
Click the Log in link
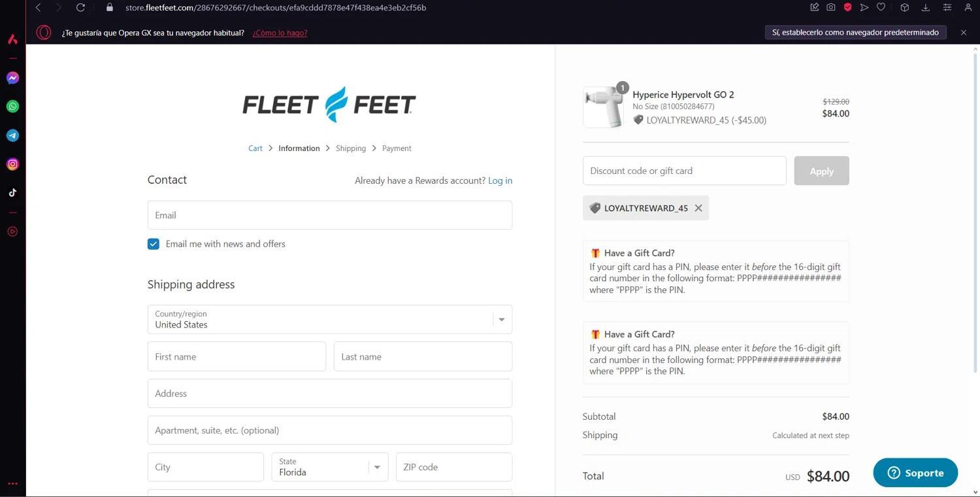(x=500, y=180)
